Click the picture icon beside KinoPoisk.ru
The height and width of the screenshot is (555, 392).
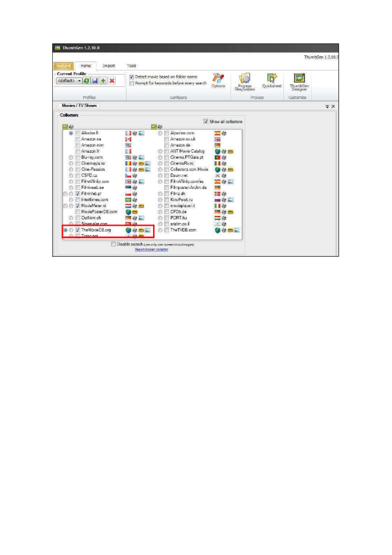(x=230, y=200)
